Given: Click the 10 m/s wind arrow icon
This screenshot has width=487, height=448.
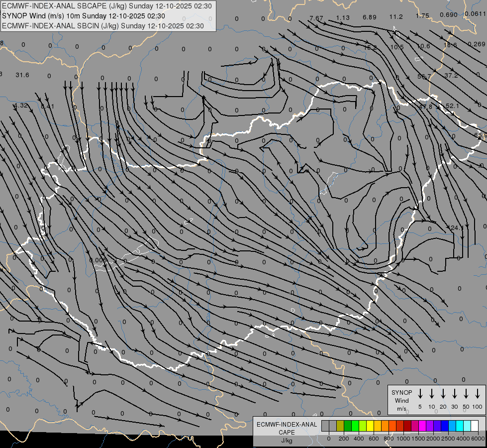Looking at the screenshot, I should click(431, 394).
